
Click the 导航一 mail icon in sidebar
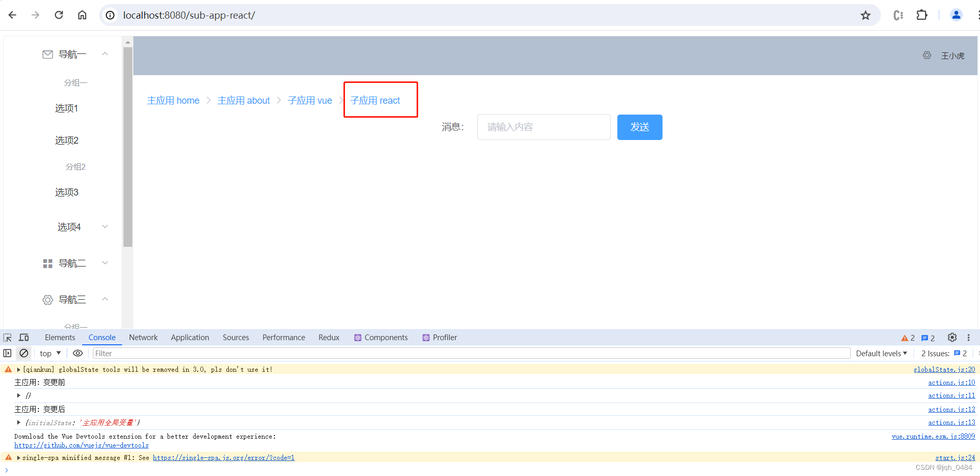coord(47,54)
